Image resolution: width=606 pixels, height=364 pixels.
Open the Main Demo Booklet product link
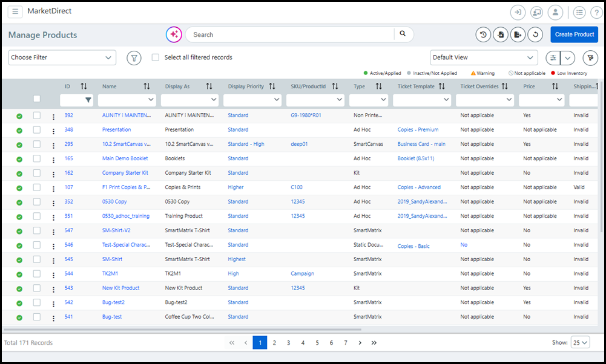click(125, 158)
